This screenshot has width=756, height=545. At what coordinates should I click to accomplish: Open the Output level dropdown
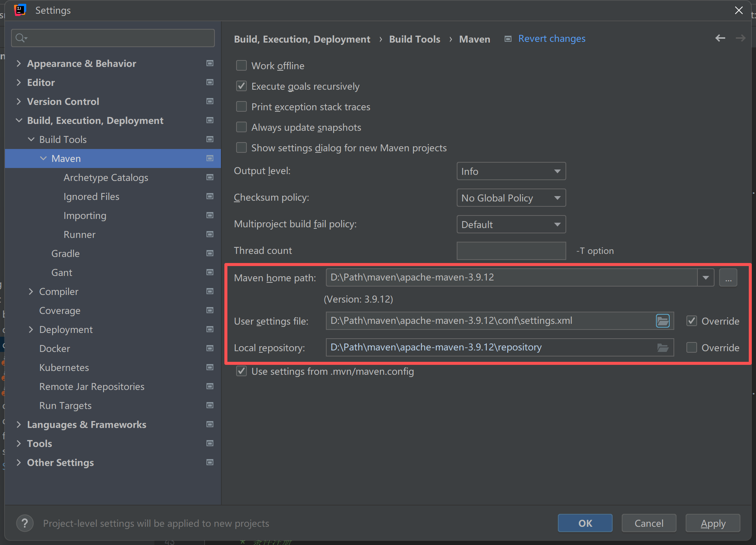pos(511,171)
